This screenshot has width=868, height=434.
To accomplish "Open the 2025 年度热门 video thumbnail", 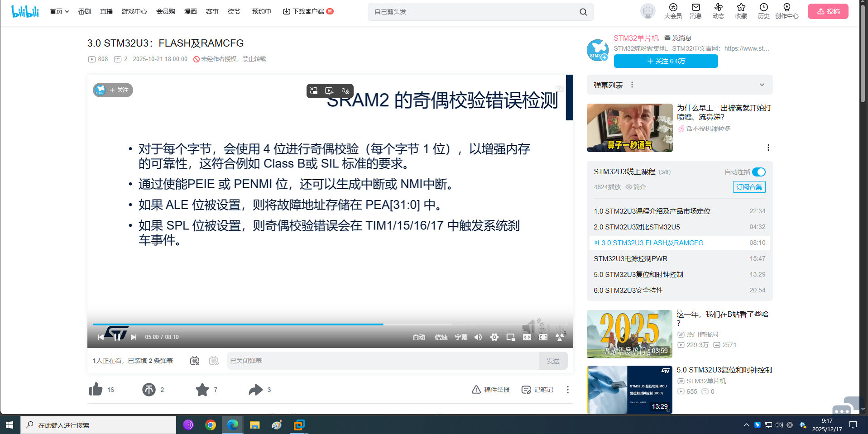I will pyautogui.click(x=629, y=334).
